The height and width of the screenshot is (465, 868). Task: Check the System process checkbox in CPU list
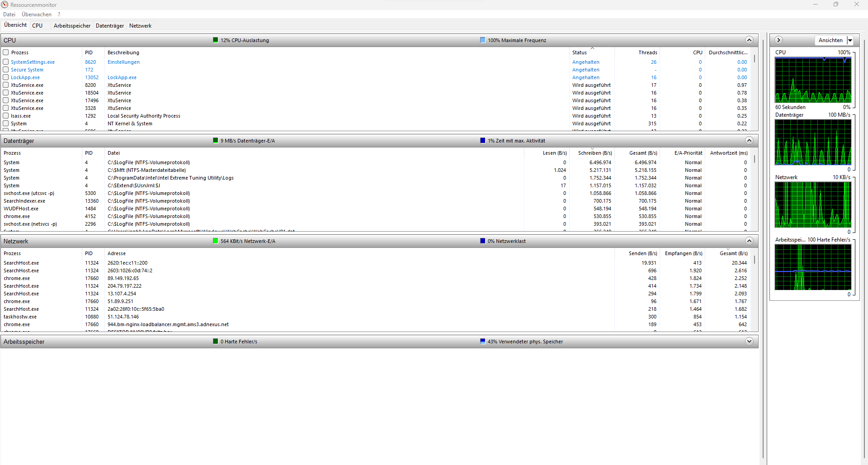pyautogui.click(x=6, y=123)
